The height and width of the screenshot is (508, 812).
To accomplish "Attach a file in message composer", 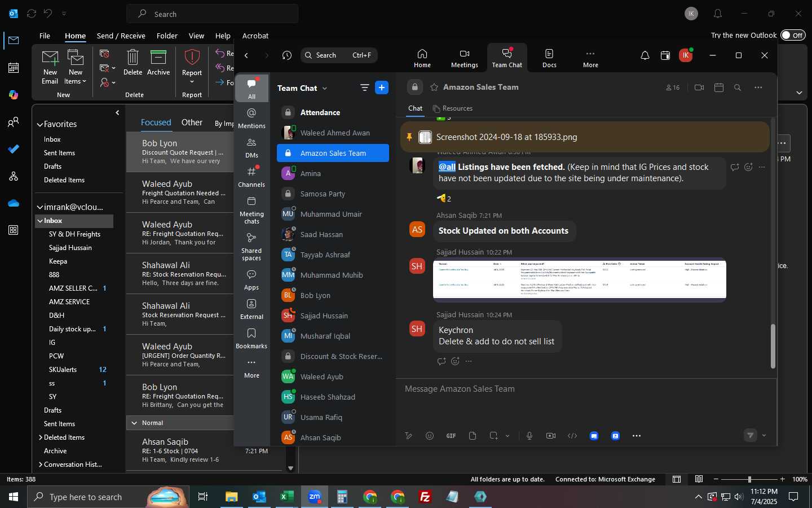I will tap(473, 436).
